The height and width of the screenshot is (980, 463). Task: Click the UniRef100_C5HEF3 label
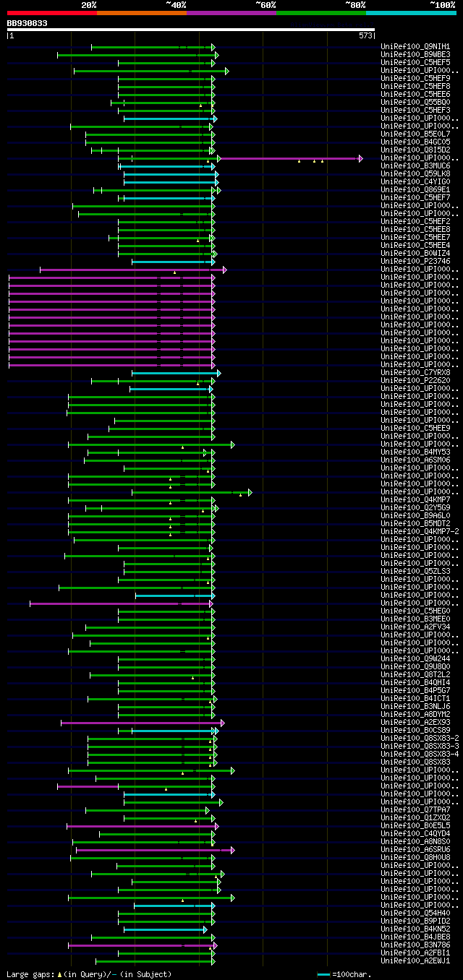click(x=414, y=111)
